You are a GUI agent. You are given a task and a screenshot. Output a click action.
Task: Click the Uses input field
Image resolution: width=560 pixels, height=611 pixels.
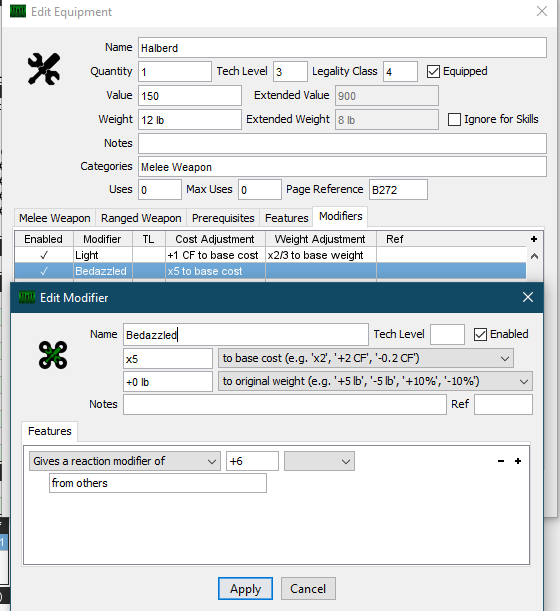[160, 190]
